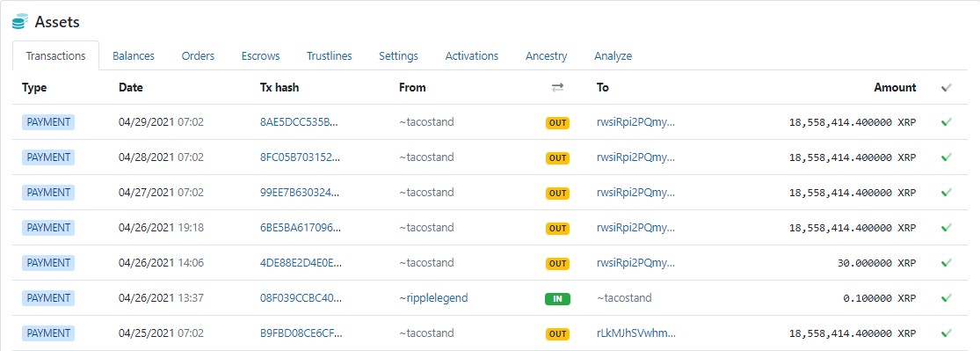Click the direction arrows column header icon
This screenshot has width=980, height=351.
point(557,88)
